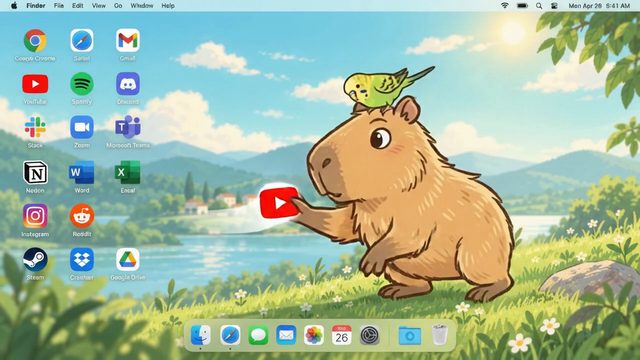Screen dimensions: 640x360
Task: Launch Spotify from the desktop
Action: tap(82, 84)
